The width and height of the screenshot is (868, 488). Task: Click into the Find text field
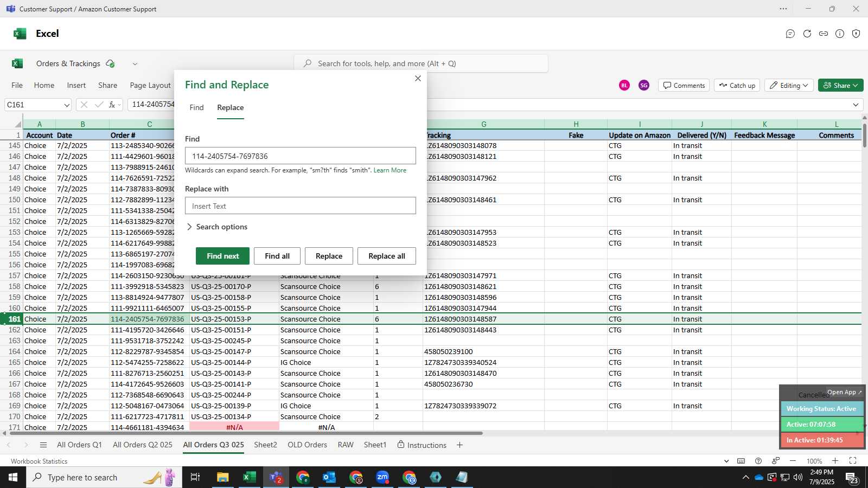301,156
